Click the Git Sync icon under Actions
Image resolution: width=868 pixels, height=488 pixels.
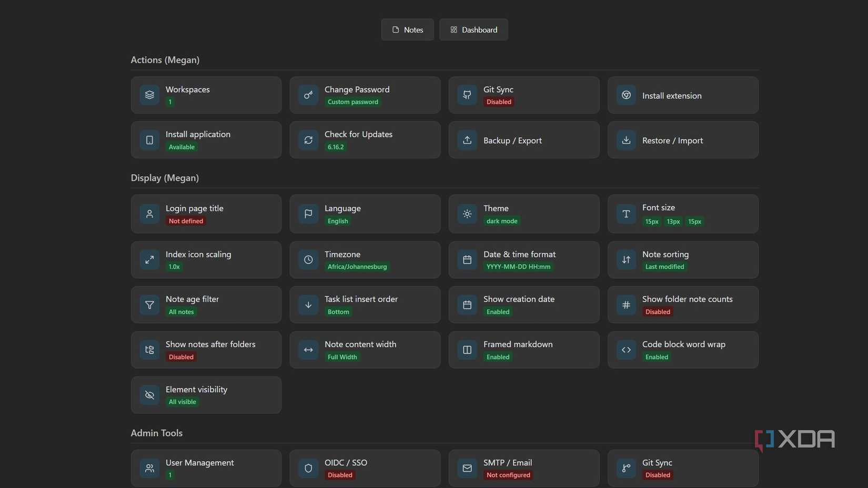[467, 95]
